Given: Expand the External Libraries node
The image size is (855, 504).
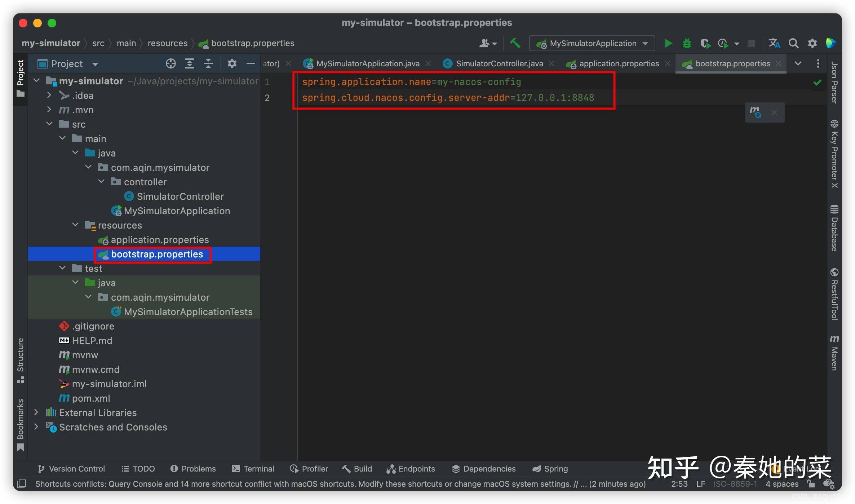Looking at the screenshot, I should coord(36,412).
